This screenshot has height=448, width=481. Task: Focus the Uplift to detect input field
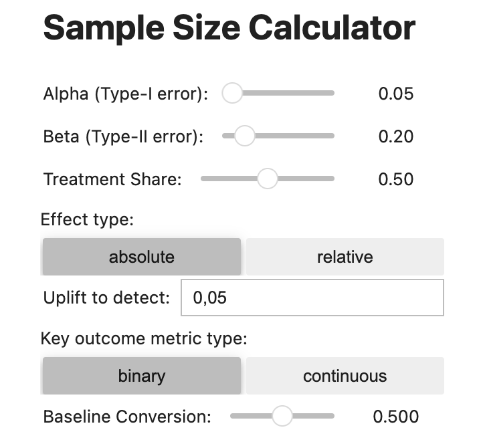[x=312, y=298]
